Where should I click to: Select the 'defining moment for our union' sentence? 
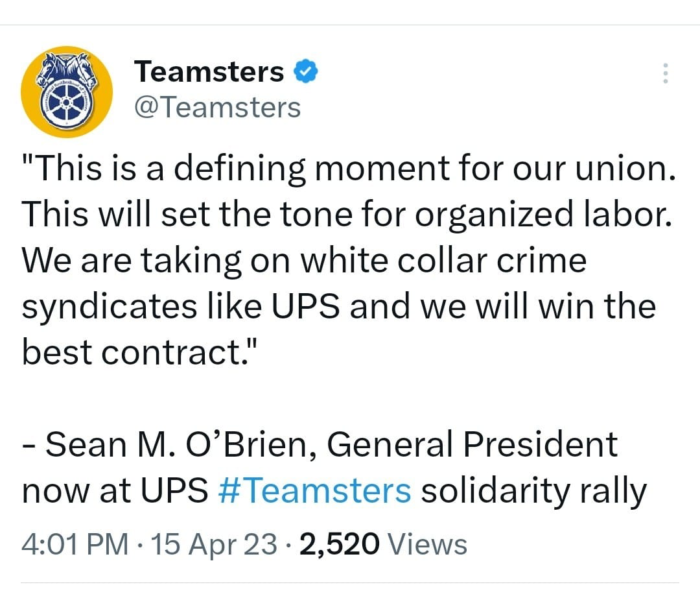click(349, 169)
